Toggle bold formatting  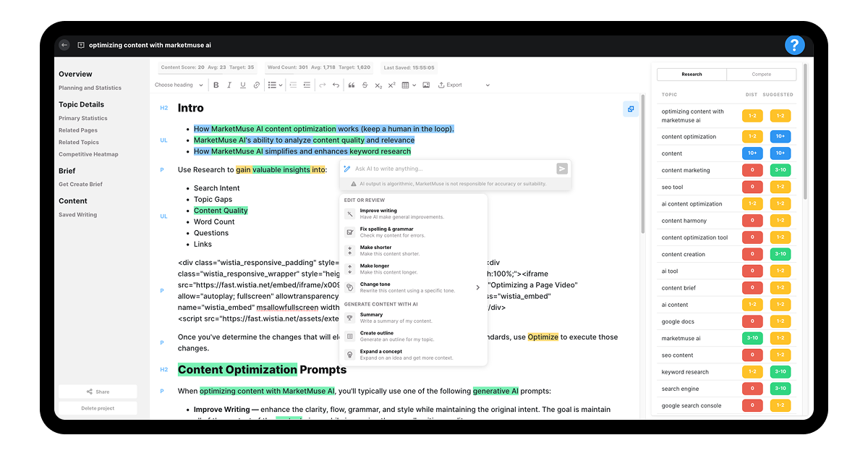pyautogui.click(x=216, y=85)
